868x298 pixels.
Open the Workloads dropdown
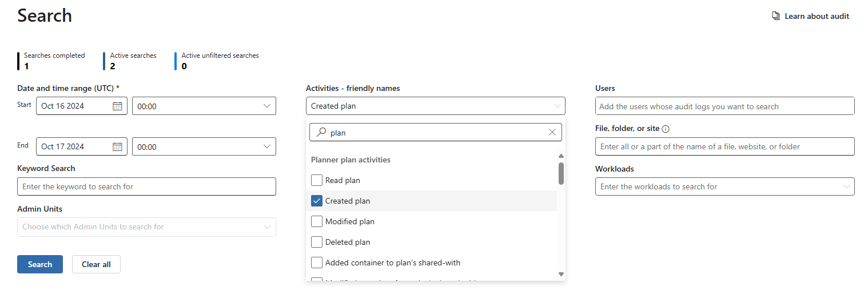[x=725, y=186]
